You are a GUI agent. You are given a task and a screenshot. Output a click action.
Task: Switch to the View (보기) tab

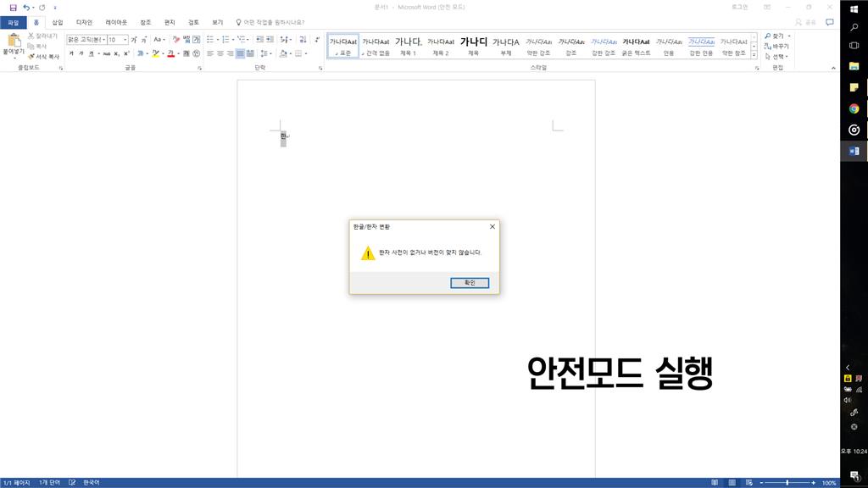point(218,23)
